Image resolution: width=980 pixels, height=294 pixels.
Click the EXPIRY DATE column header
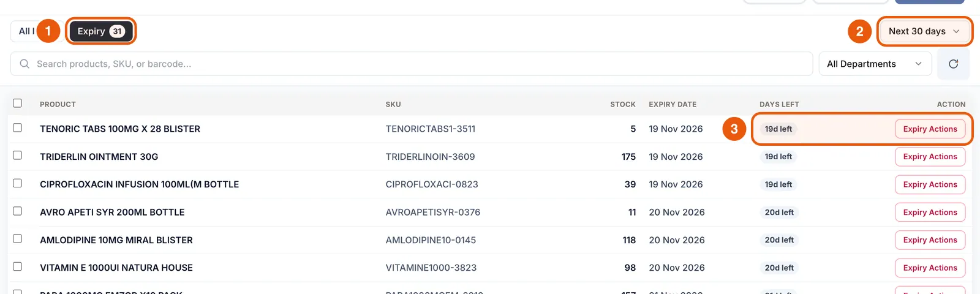(673, 104)
